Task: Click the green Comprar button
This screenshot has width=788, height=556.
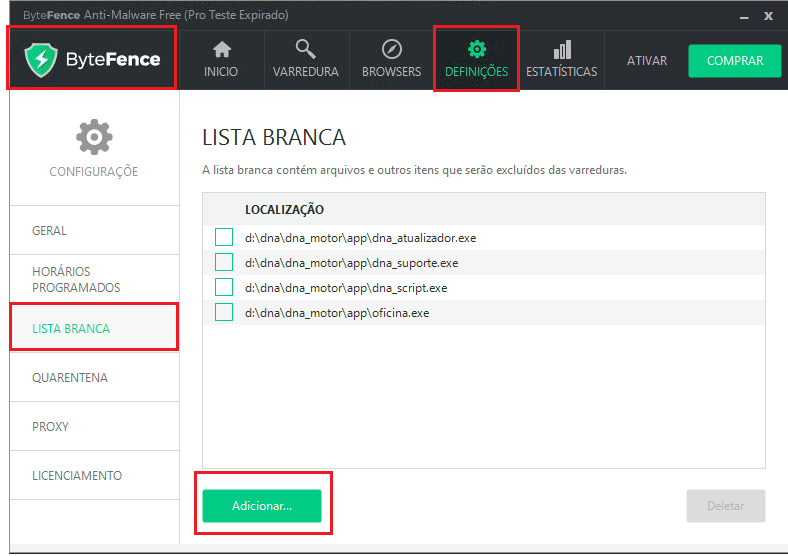Action: coord(734,61)
